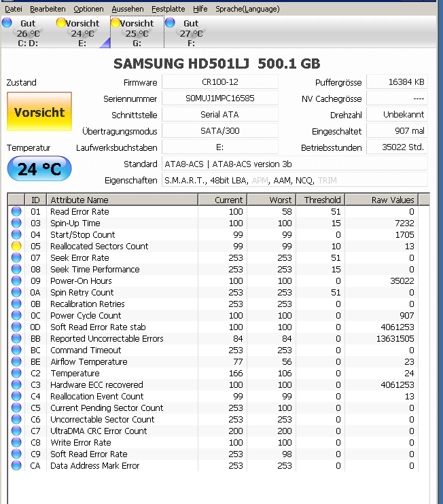The height and width of the screenshot is (504, 443).
Task: Click the Betriebsstunden value 35022 Std.
Action: 397,147
